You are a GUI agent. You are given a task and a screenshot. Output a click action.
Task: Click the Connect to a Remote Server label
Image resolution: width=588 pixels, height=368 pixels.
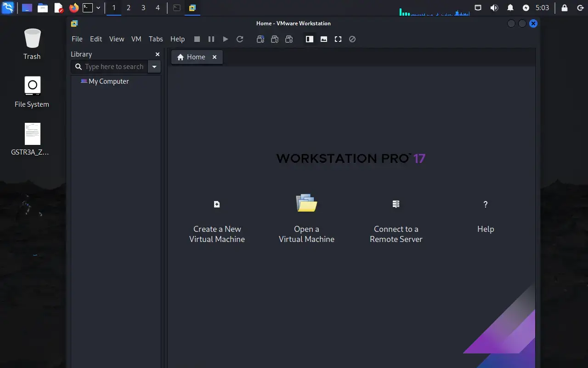396,234
